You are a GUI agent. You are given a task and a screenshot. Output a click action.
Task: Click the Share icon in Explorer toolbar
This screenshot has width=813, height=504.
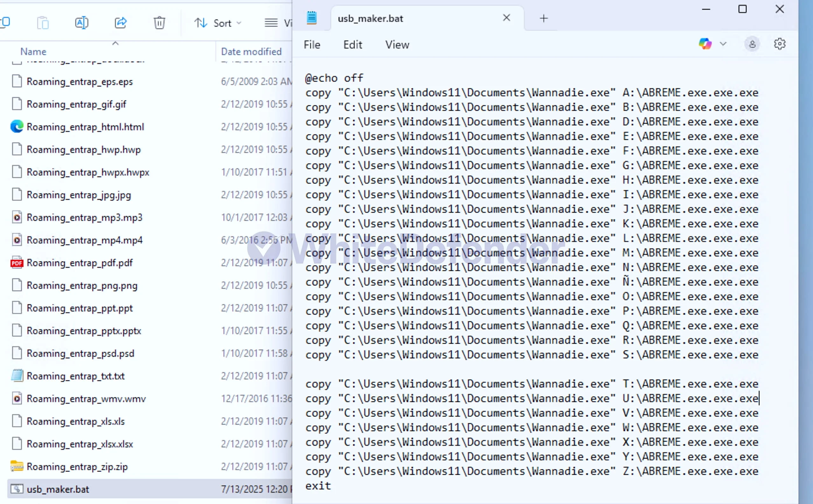pos(120,23)
